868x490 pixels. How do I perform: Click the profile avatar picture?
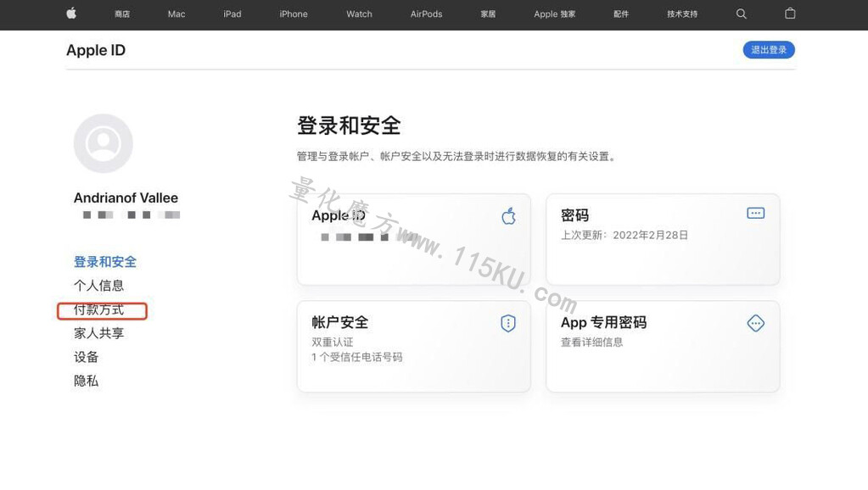103,143
